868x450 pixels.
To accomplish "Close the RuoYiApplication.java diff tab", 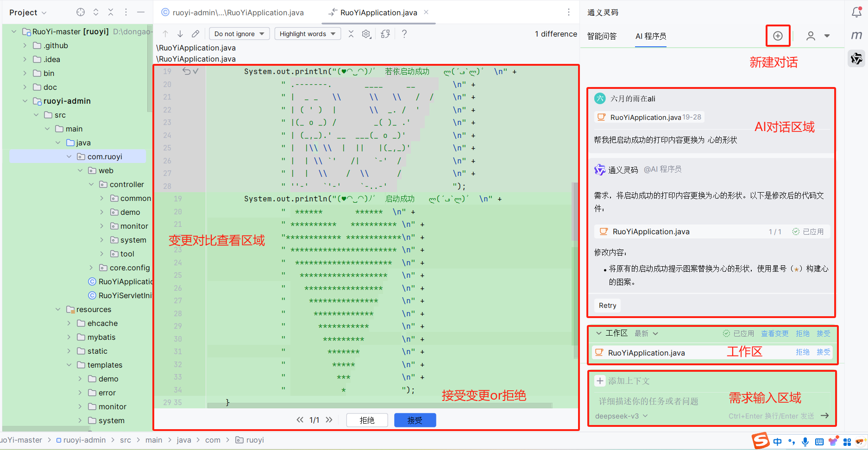I will [426, 12].
